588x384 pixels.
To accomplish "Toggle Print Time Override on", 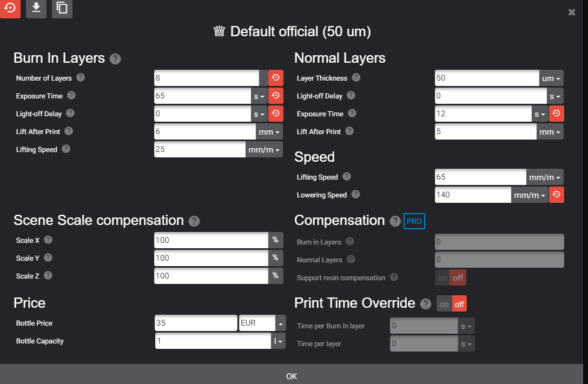I will 444,304.
